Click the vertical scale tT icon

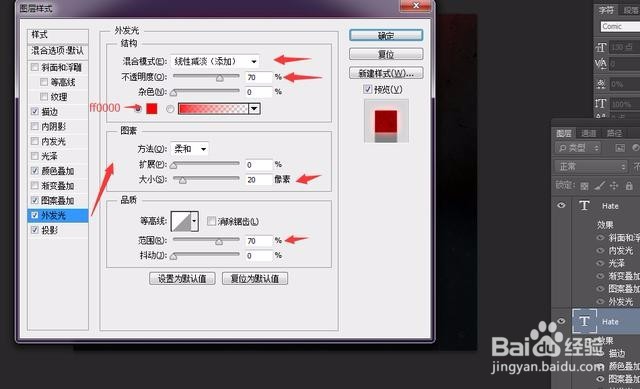[x=601, y=104]
